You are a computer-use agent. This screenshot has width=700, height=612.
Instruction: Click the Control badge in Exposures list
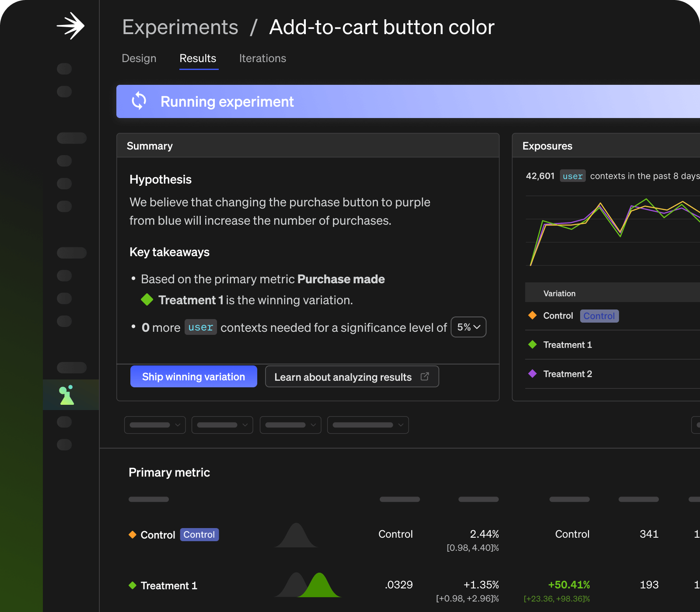tap(599, 316)
